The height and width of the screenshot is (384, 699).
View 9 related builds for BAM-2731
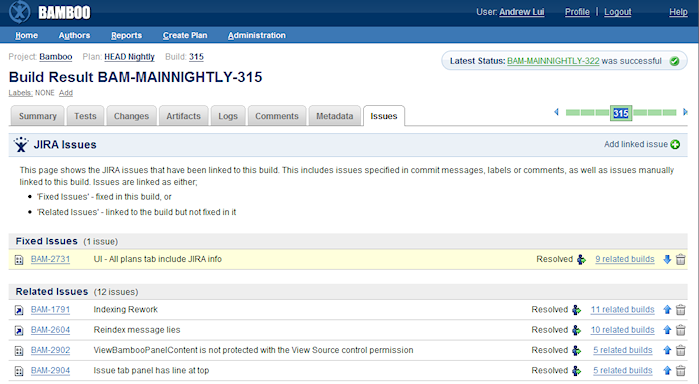(x=625, y=259)
